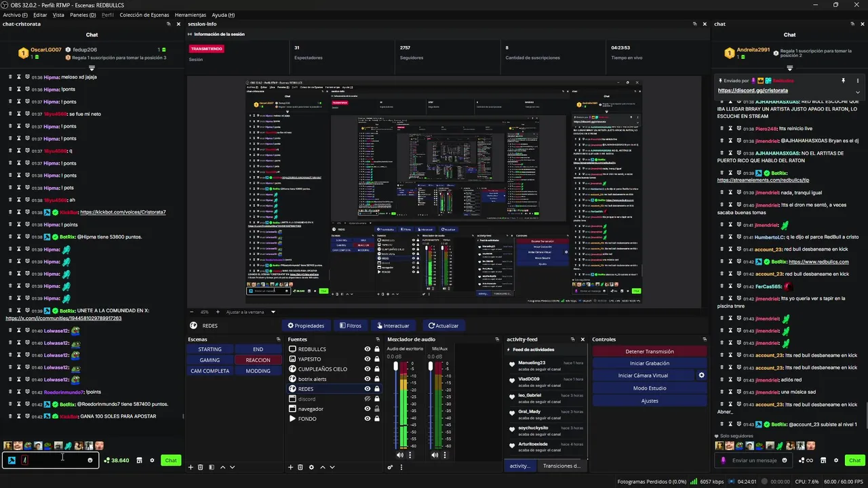The height and width of the screenshot is (488, 868).
Task: Select the activity-feed tab
Action: 519,466
